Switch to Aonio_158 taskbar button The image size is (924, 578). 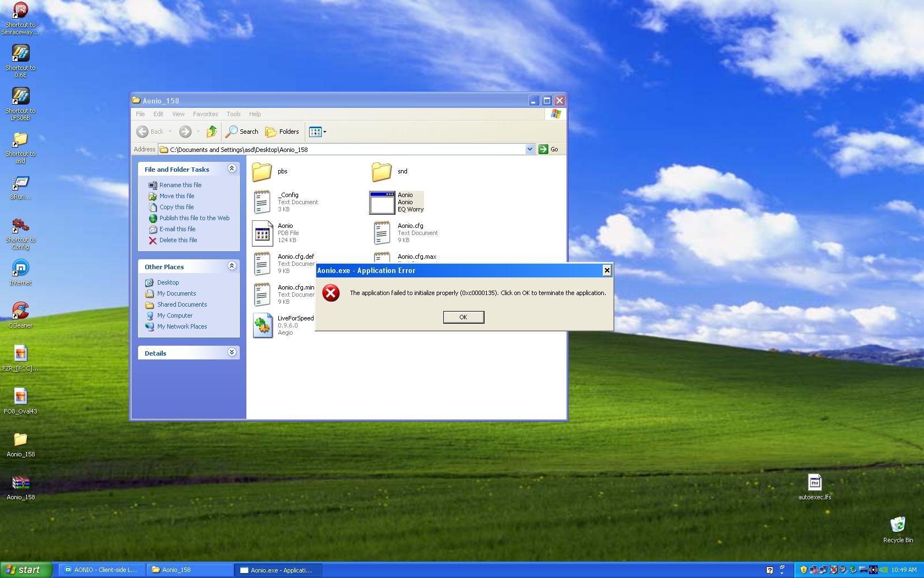(190, 570)
